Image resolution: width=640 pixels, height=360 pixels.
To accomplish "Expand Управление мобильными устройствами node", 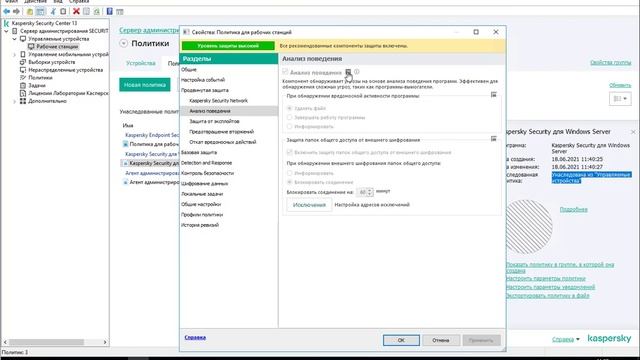I will tap(15, 54).
